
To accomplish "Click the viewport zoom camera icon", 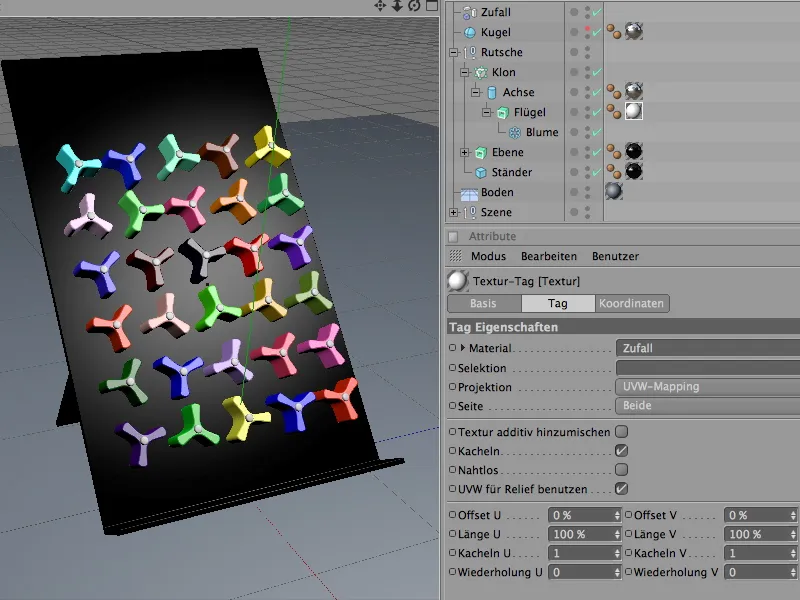I will pos(397,6).
